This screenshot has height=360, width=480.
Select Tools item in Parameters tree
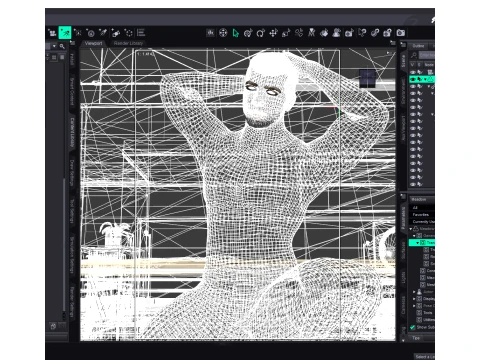point(427,313)
